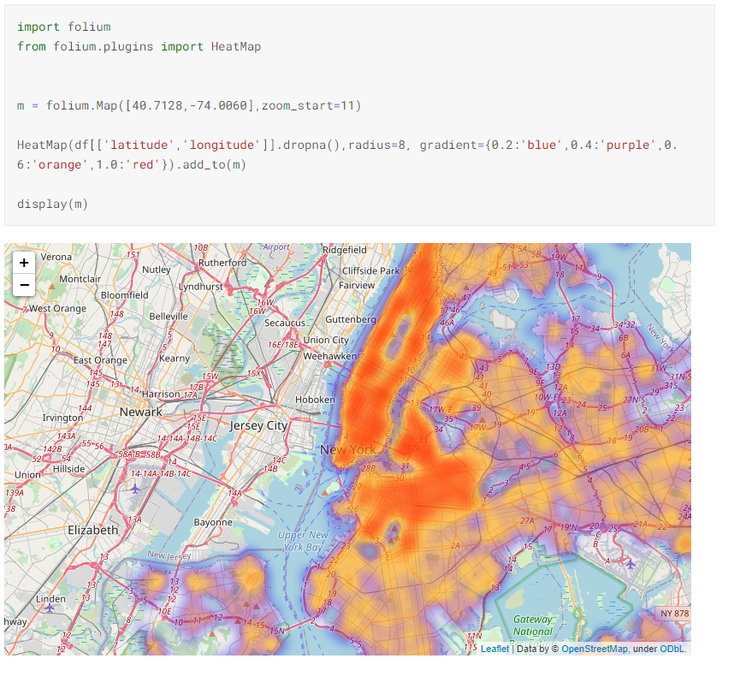Viewport: 734px width, 700px height.
Task: Click the airplane symbol at Newark Airport
Action: [133, 489]
